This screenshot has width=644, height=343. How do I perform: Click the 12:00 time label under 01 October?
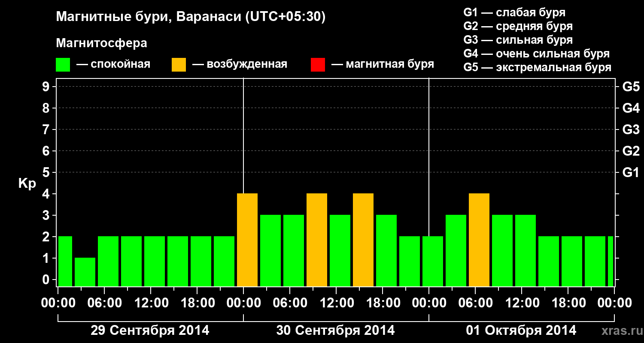[522, 303]
